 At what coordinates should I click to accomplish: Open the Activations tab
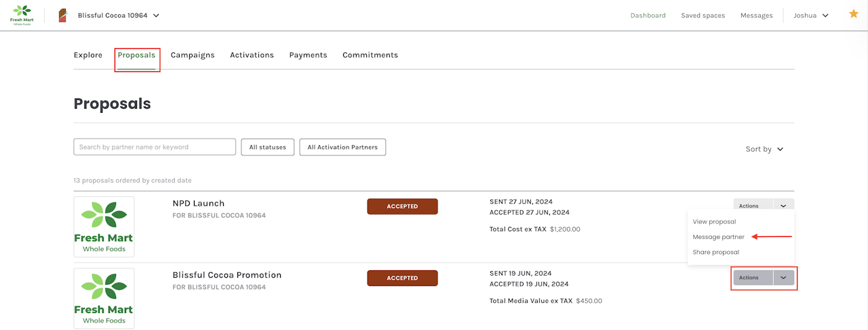(x=252, y=55)
